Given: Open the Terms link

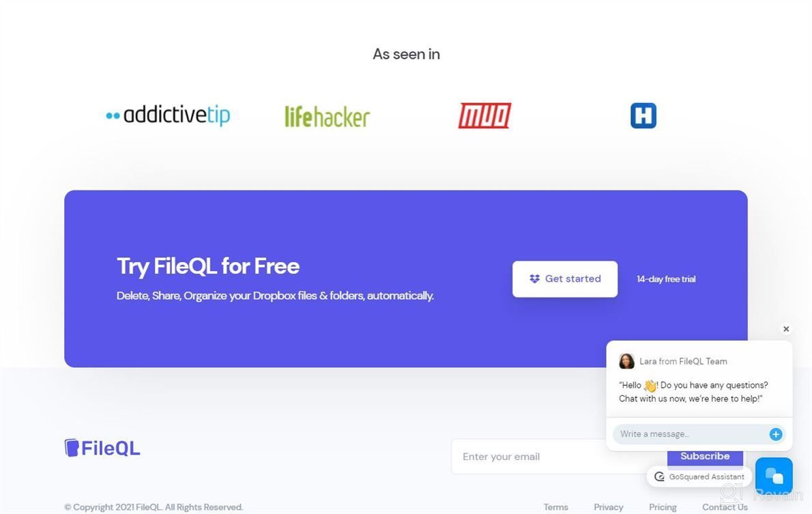Looking at the screenshot, I should pos(555,506).
